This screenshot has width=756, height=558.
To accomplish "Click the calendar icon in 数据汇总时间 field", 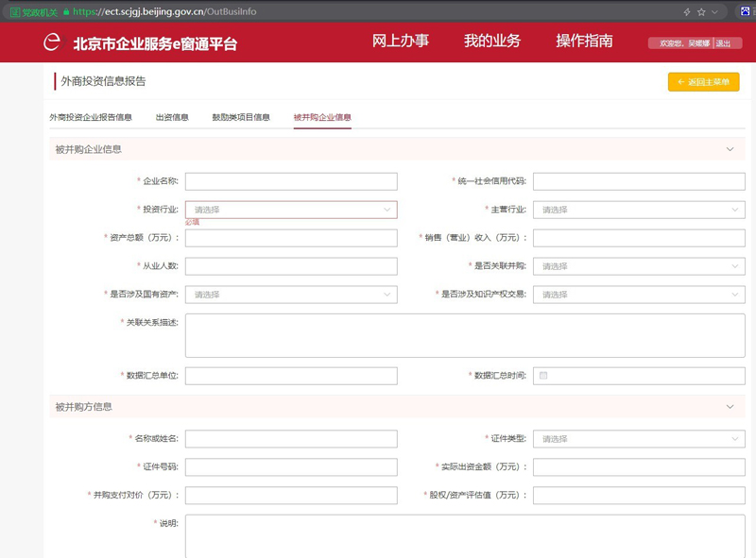I will click(x=543, y=376).
